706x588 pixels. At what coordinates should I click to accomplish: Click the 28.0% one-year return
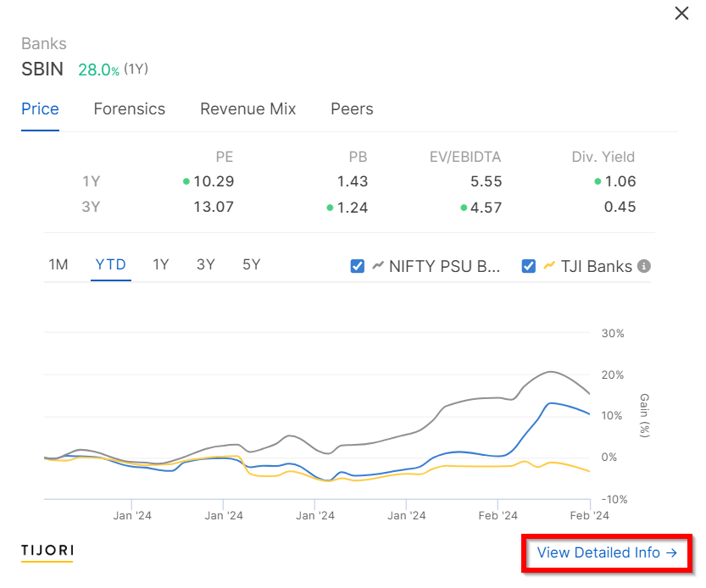point(98,69)
